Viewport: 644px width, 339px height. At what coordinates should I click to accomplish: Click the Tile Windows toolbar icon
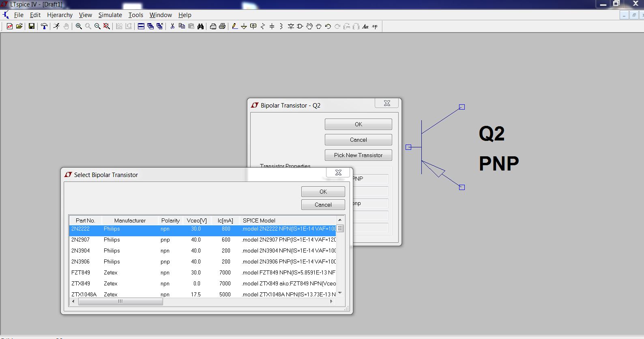(141, 26)
